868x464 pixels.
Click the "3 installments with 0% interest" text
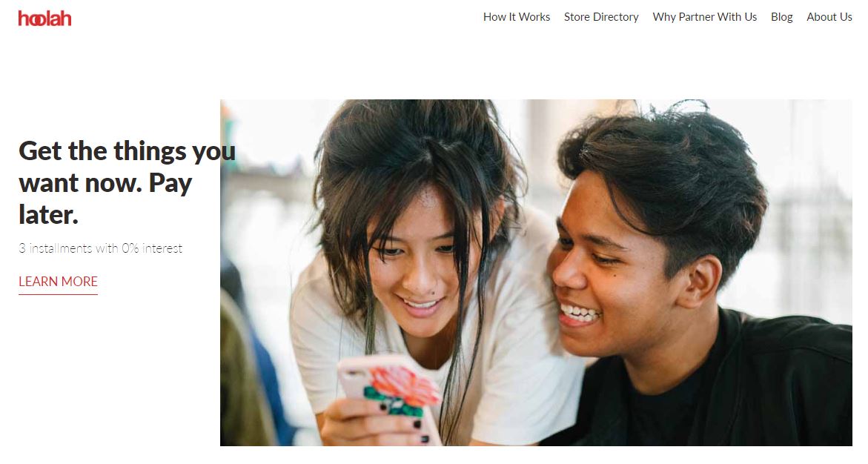click(x=100, y=248)
